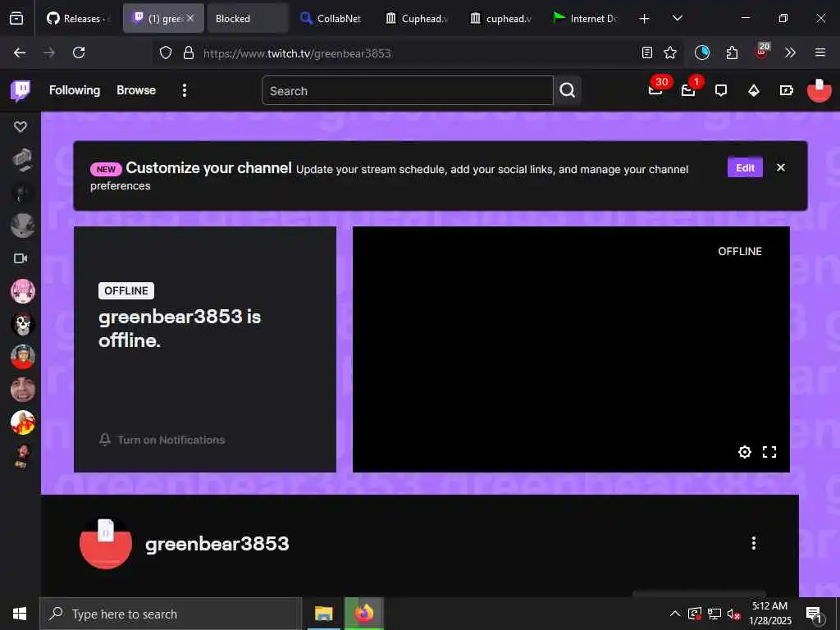The height and width of the screenshot is (630, 840).
Task: Click Turn on Notifications
Action: 162,440
